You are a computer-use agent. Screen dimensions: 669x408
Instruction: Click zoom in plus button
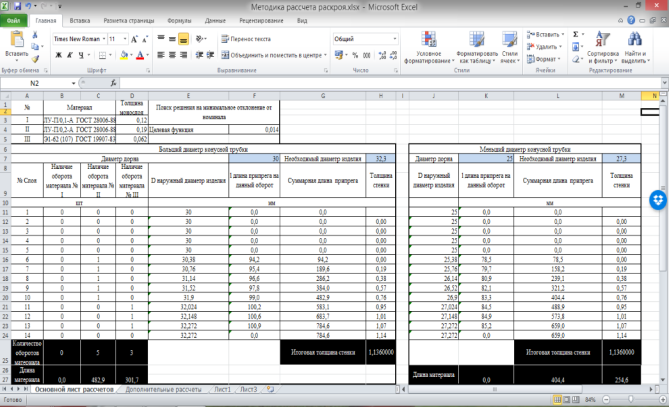(663, 400)
